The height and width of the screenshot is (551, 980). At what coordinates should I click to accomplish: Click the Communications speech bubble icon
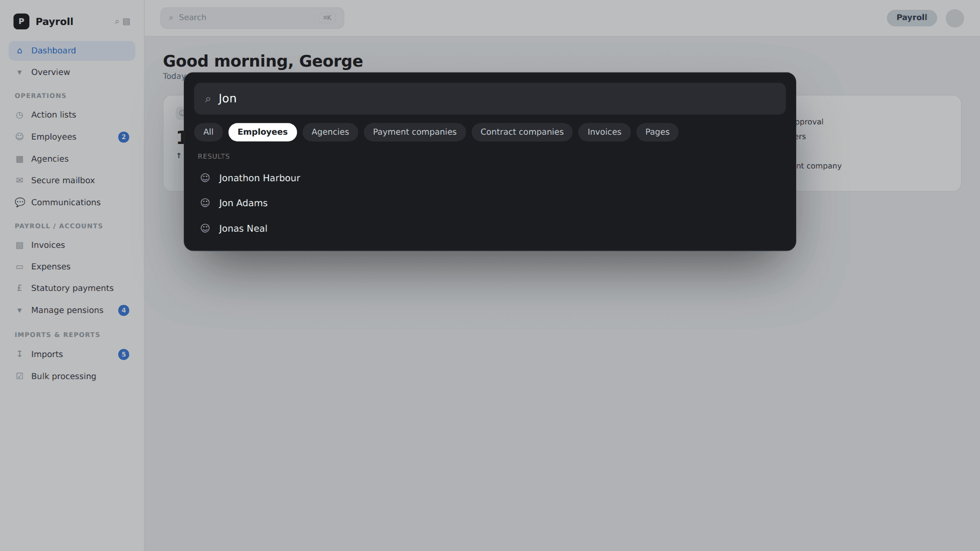point(20,202)
